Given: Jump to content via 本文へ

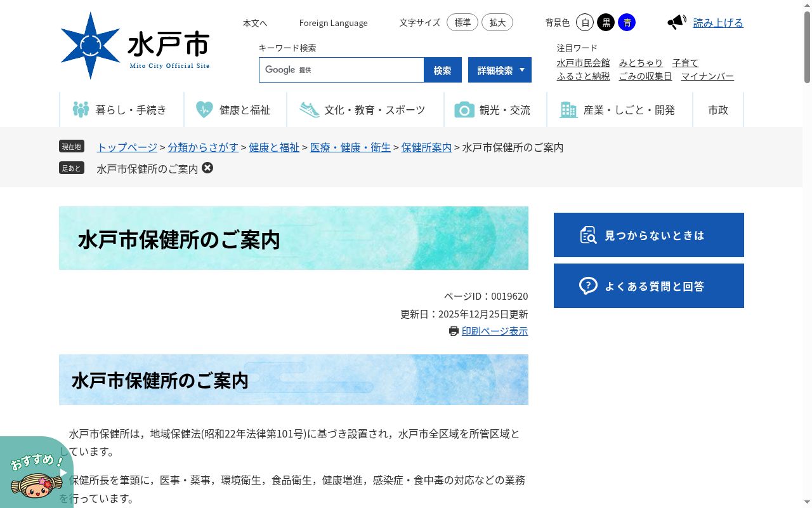Looking at the screenshot, I should tap(255, 23).
